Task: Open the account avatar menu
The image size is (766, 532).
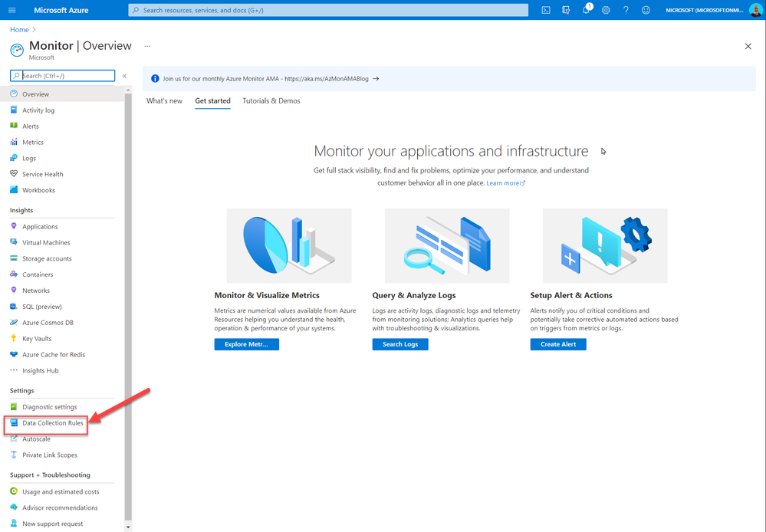Action: tap(756, 10)
